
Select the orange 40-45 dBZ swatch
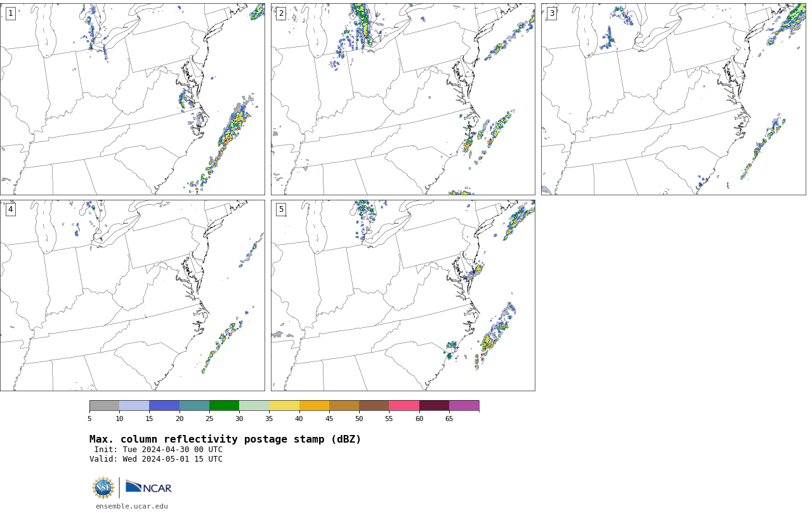click(x=314, y=405)
